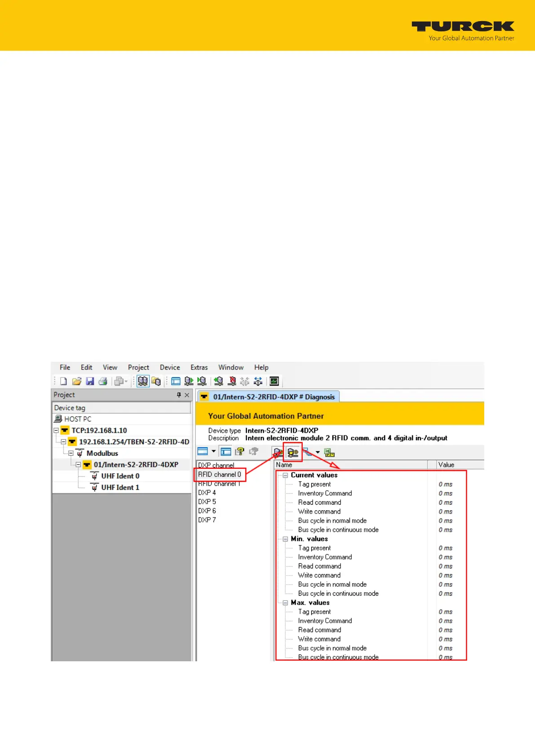Open the Project menu
The image size is (535, 756).
coord(138,367)
